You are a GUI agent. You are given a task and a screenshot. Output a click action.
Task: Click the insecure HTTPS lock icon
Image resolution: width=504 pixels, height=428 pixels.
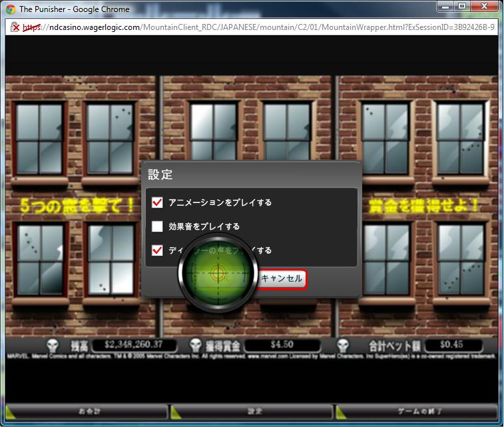coord(15,27)
